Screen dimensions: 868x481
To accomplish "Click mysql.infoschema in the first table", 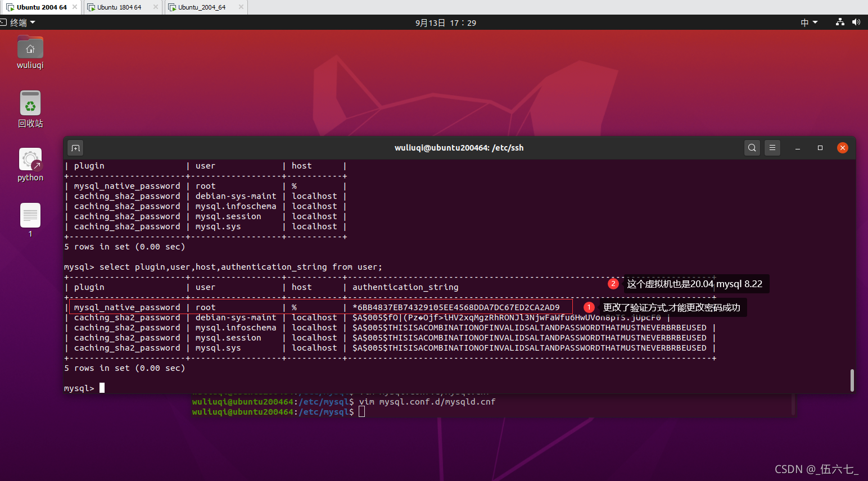I will tap(236, 206).
